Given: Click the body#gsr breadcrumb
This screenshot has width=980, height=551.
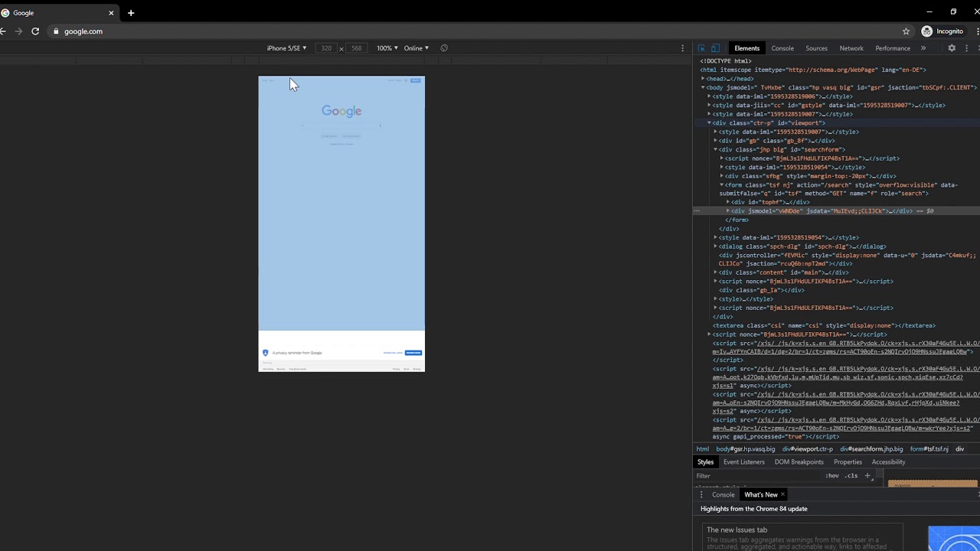Looking at the screenshot, I should point(745,449).
